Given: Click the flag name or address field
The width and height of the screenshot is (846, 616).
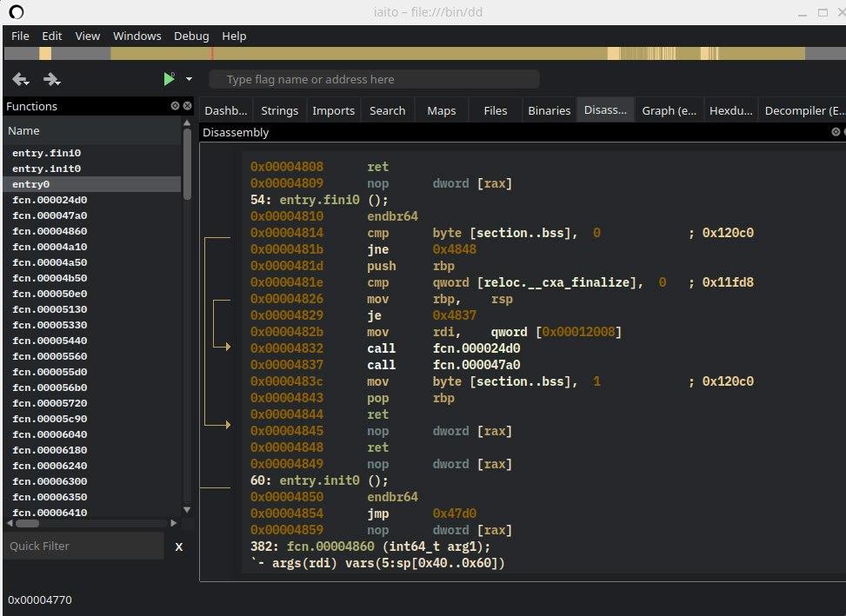Looking at the screenshot, I should [374, 80].
